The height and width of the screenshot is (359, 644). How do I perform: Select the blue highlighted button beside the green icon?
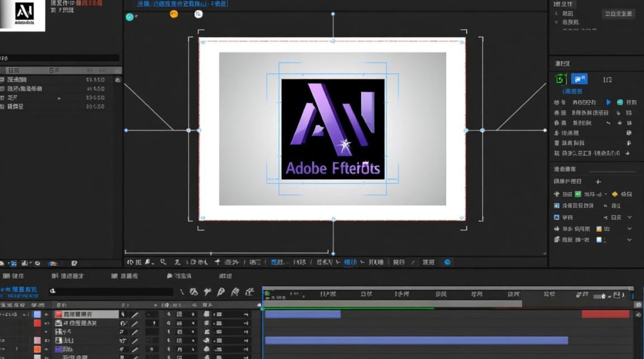pyautogui.click(x=579, y=79)
